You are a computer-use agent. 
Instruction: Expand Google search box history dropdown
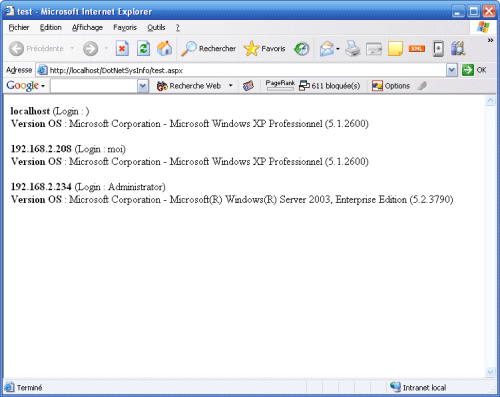pos(143,86)
